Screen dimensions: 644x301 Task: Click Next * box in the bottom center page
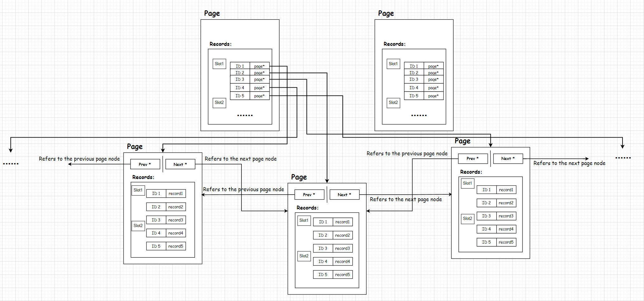[344, 195]
